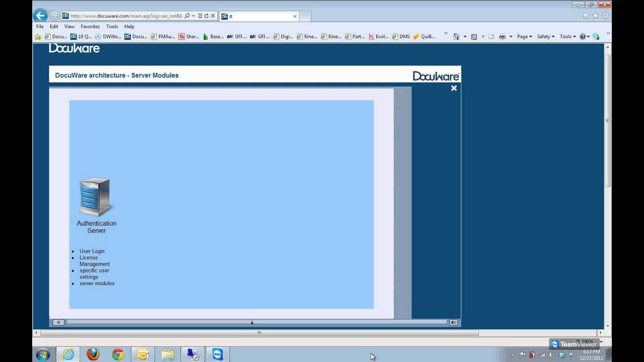Viewport: 644px width, 362px height.
Task: Open a new blank tab
Action: coord(305,17)
